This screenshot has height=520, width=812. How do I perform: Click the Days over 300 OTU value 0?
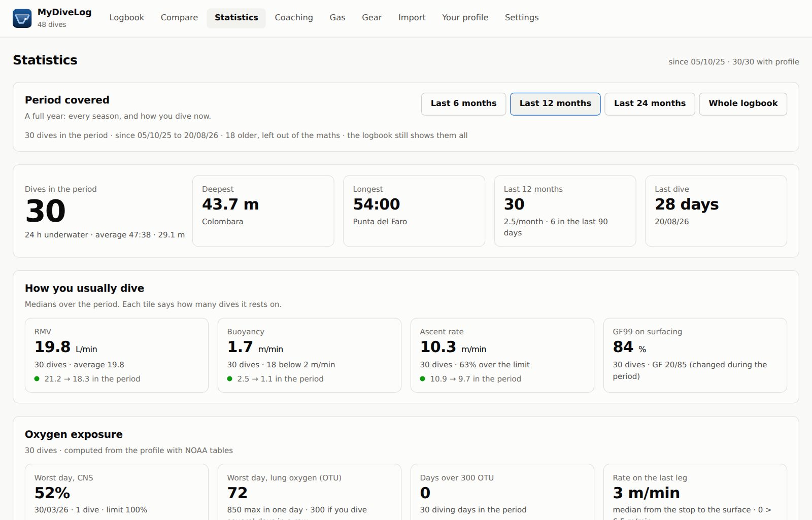coord(425,493)
